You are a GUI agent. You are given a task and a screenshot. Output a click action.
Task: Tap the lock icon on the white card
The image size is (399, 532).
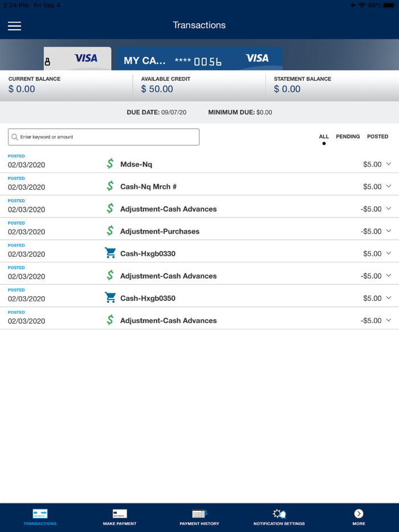click(x=47, y=62)
